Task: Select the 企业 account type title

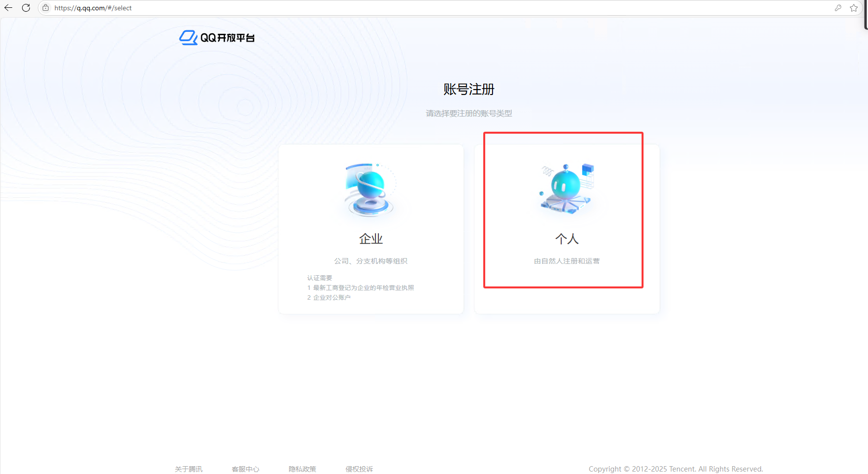Action: click(x=371, y=239)
